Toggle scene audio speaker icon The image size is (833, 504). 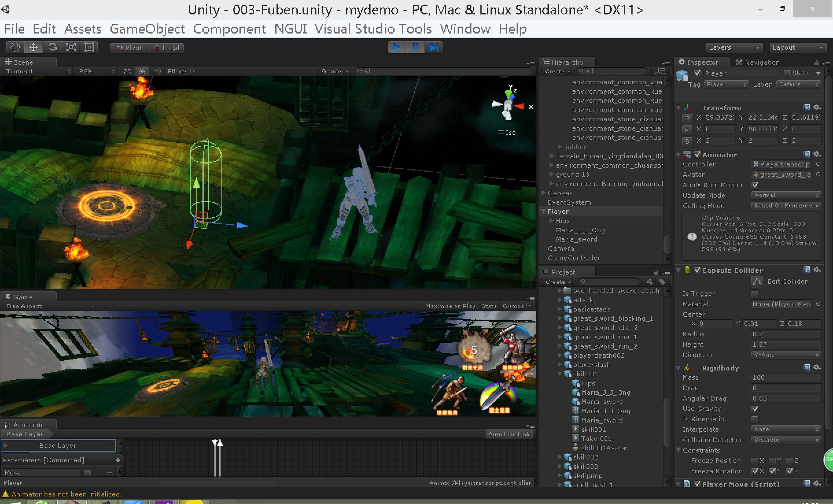point(157,71)
